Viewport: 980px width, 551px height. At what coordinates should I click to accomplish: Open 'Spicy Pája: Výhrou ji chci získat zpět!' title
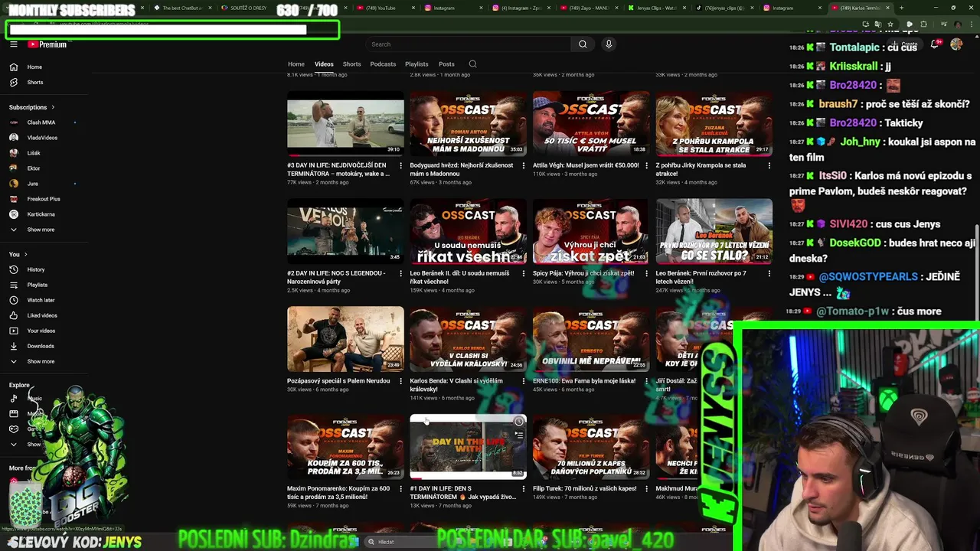[583, 273]
